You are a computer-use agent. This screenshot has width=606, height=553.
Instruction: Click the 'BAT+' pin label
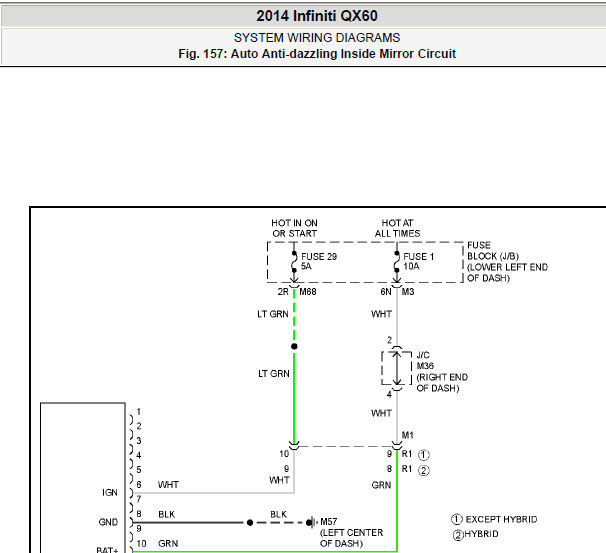(107, 550)
